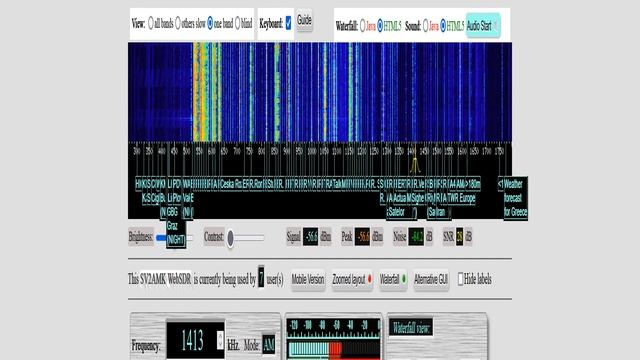Select Java for the Waterfall renderer
The image size is (640, 360).
362,26
